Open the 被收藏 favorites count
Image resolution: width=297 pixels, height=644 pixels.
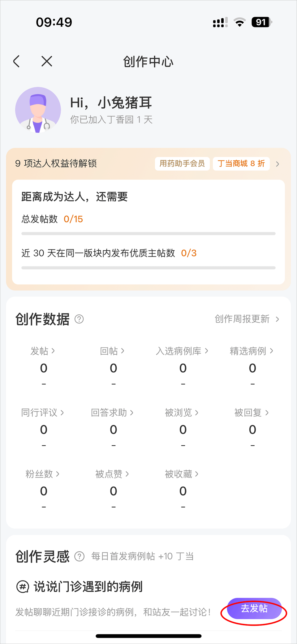(x=182, y=474)
